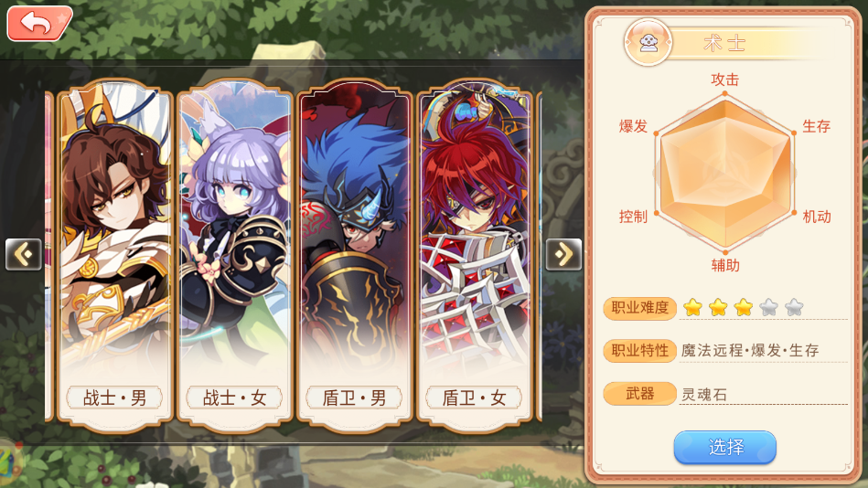Choose the 盾卫·男 character card
The image size is (868, 488).
point(354,256)
